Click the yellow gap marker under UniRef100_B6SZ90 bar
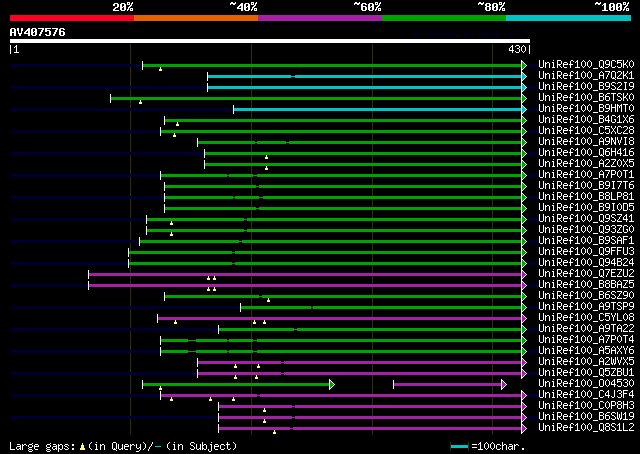The image size is (640, 454). point(268,300)
